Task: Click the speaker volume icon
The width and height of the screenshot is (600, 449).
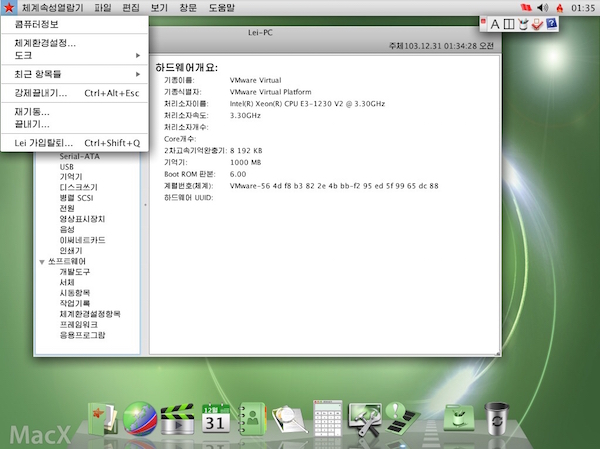Action: pyautogui.click(x=542, y=7)
